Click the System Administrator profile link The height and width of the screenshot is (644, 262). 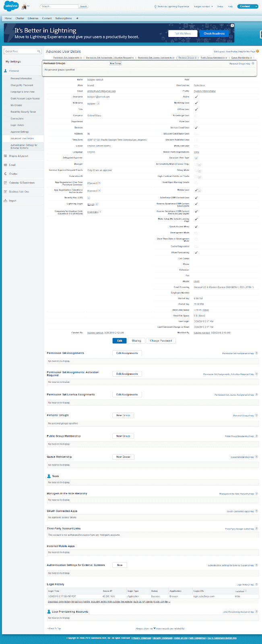pyautogui.click(x=205, y=91)
